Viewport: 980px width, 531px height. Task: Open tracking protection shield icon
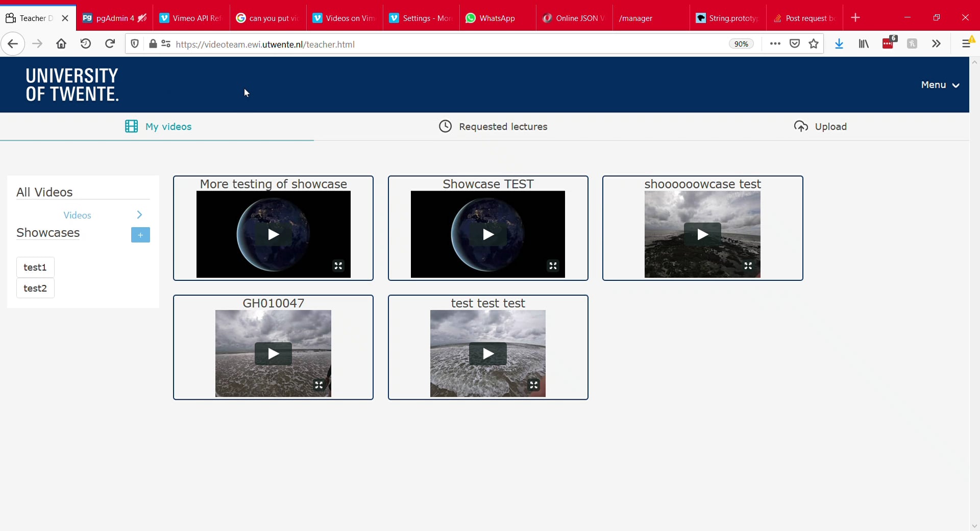click(135, 44)
